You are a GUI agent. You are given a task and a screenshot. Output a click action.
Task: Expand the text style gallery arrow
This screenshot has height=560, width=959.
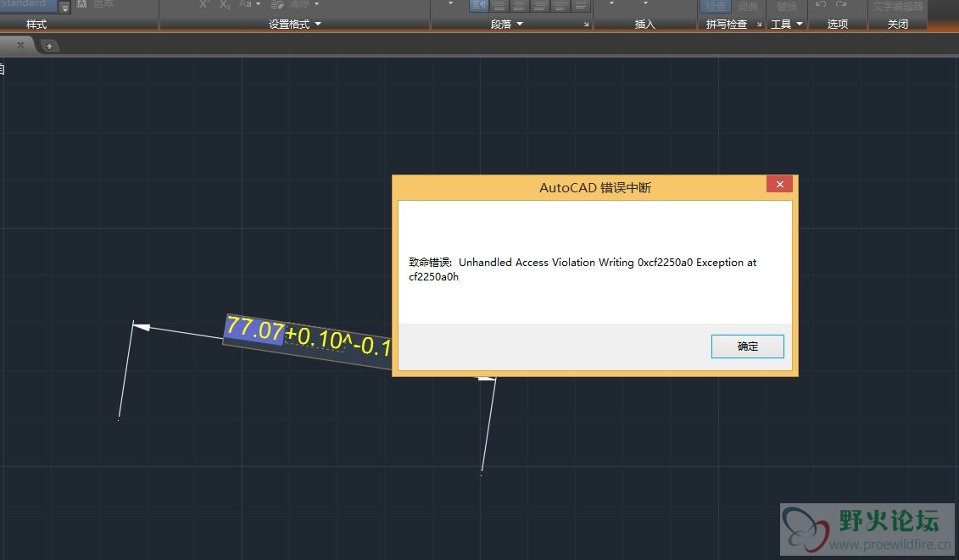[64, 6]
